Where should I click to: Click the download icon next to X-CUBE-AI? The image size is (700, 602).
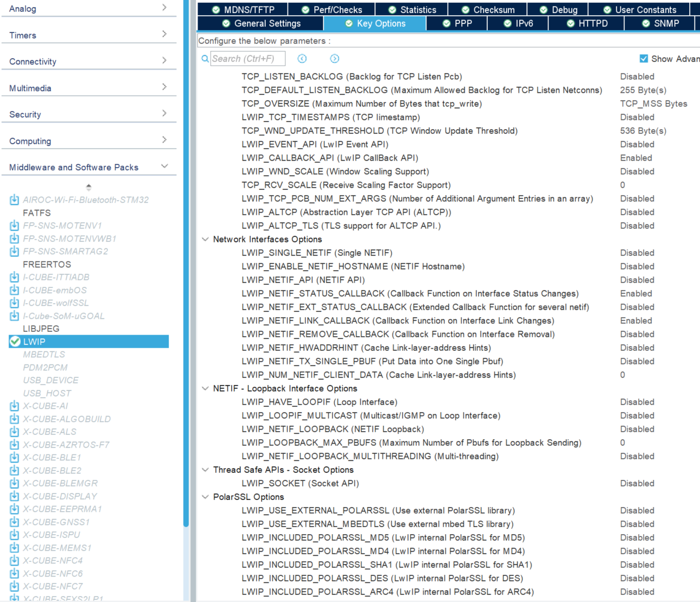tap(14, 406)
